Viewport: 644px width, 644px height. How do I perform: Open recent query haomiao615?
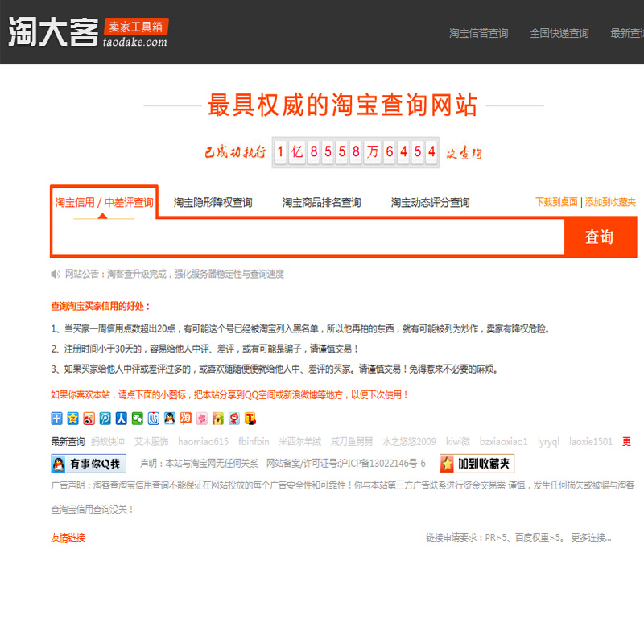pyautogui.click(x=203, y=441)
